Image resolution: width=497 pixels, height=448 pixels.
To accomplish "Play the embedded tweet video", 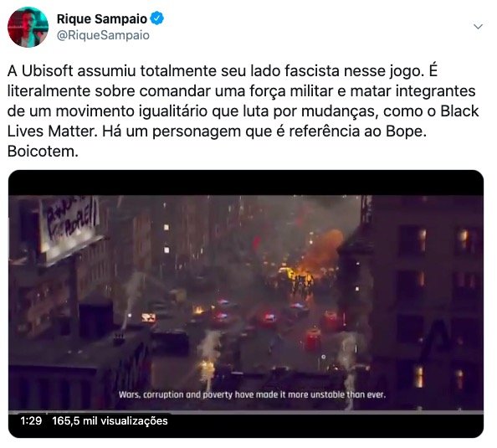I will 246,304.
